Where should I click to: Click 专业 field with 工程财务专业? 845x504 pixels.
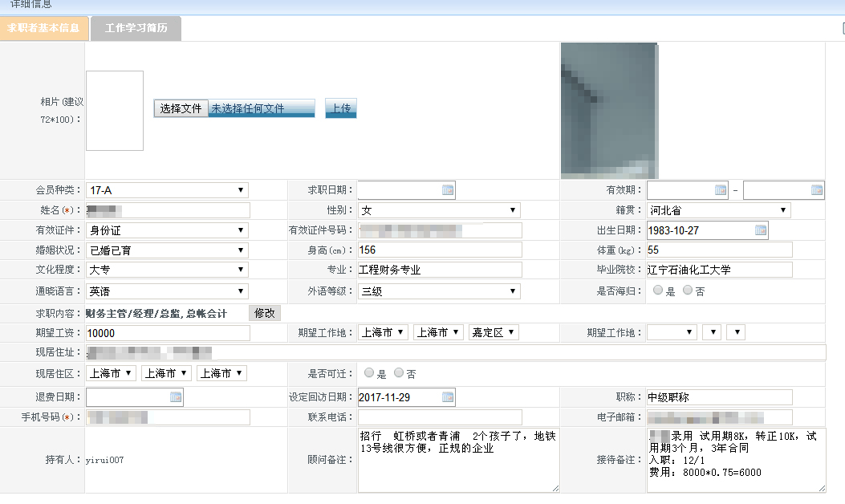pos(440,270)
